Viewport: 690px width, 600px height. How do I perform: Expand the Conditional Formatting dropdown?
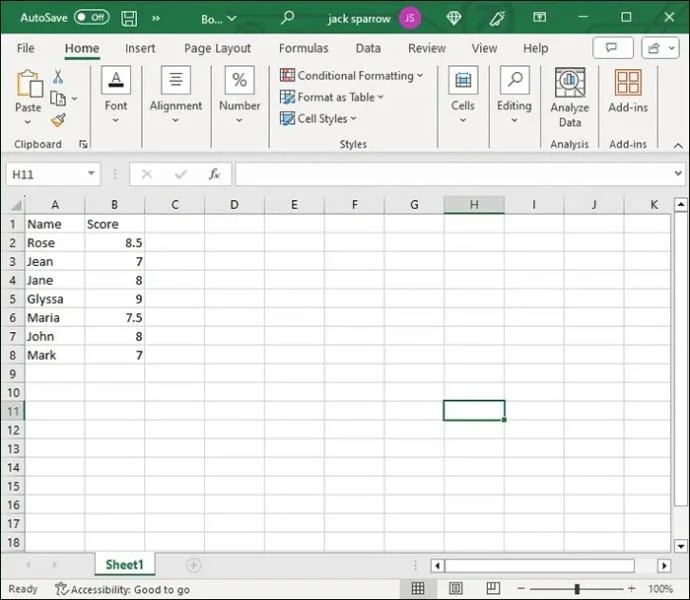click(352, 76)
